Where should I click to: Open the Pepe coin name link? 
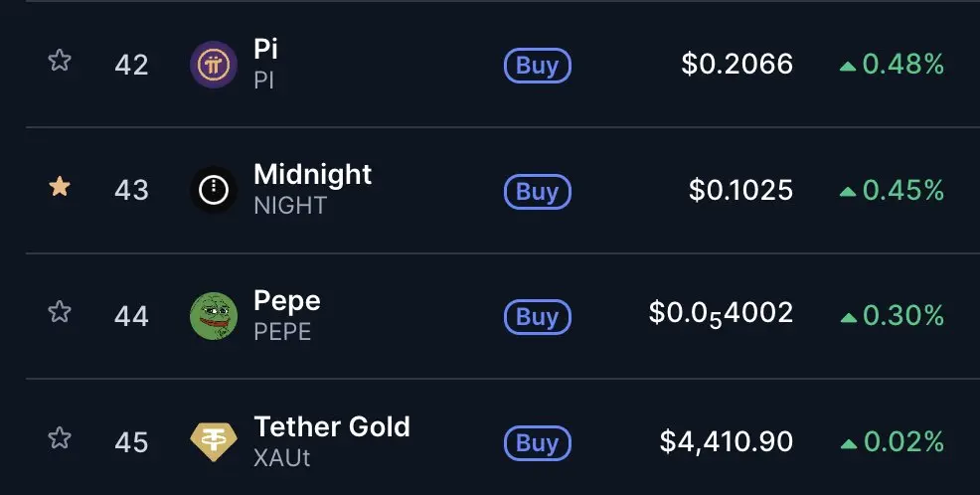point(286,301)
